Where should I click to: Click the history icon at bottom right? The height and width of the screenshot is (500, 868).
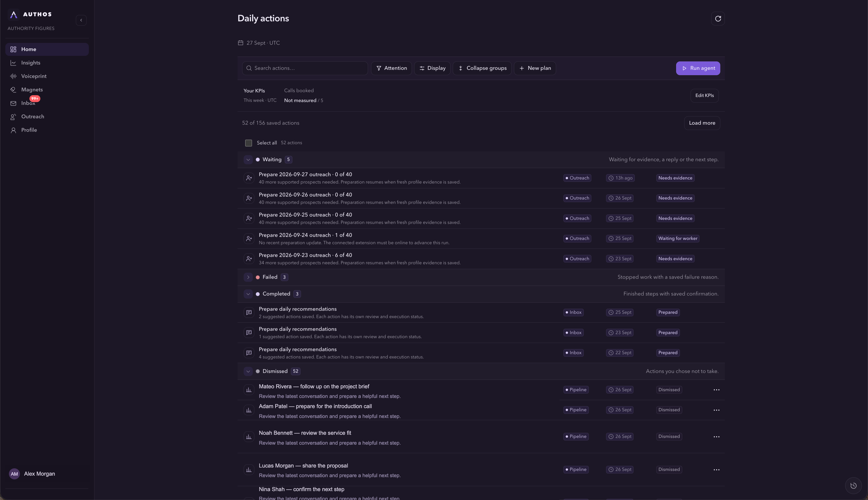pos(853,486)
